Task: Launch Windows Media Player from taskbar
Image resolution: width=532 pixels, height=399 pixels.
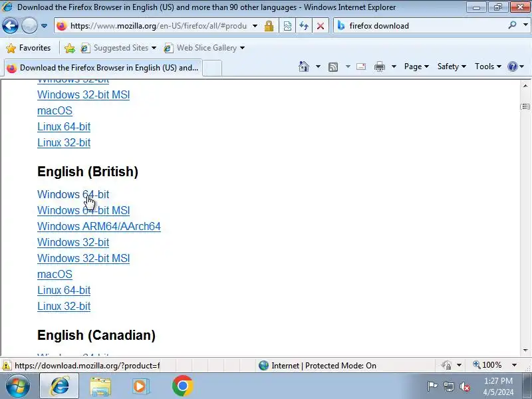Action: (x=141, y=386)
